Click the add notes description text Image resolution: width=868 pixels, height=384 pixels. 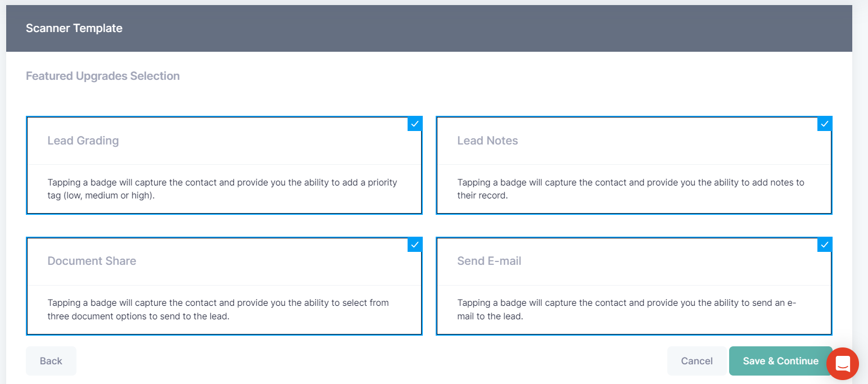630,189
